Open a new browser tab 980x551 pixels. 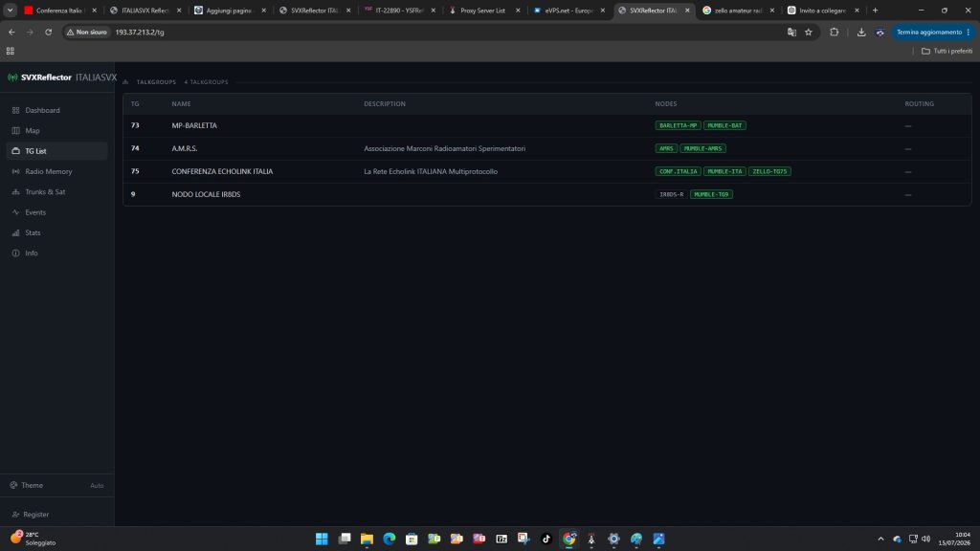875,10
